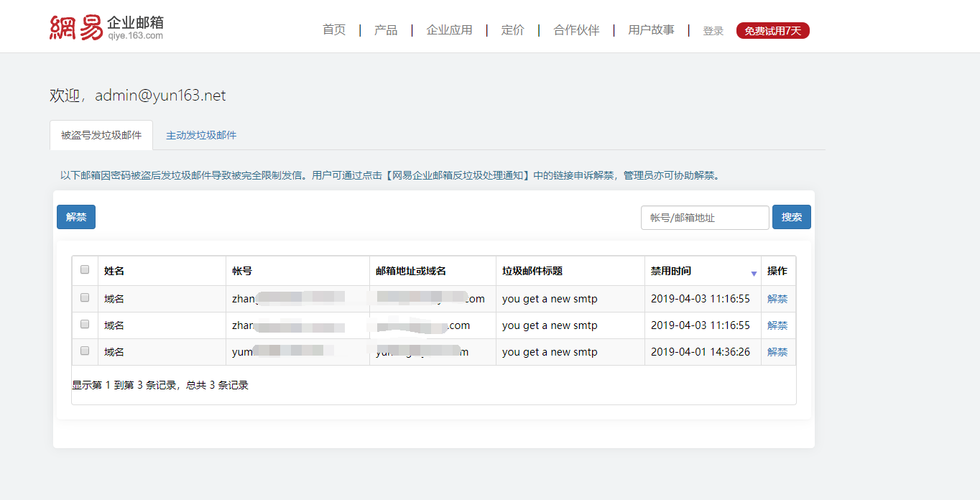This screenshot has width=980, height=500.
Task: Go to 首页 in the top navigation
Action: point(334,30)
